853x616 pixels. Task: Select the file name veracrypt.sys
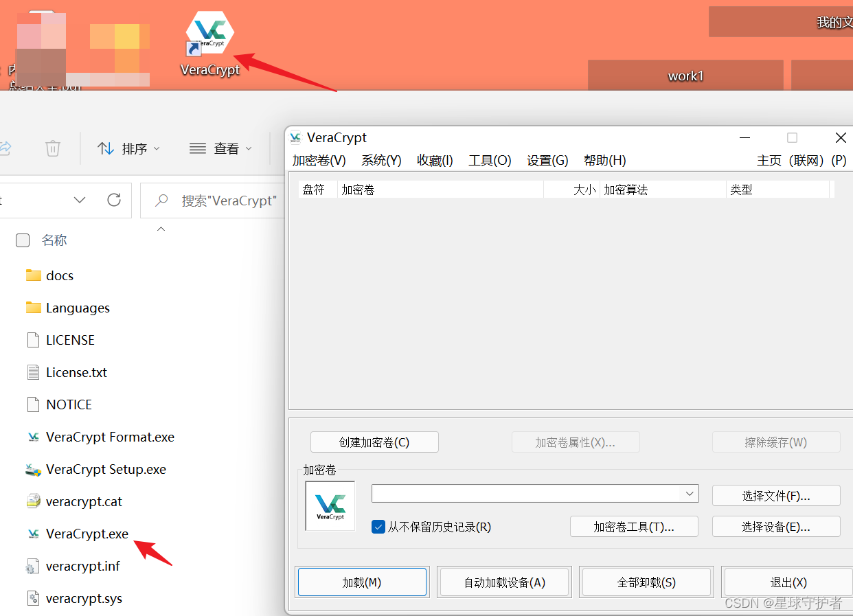tap(84, 598)
